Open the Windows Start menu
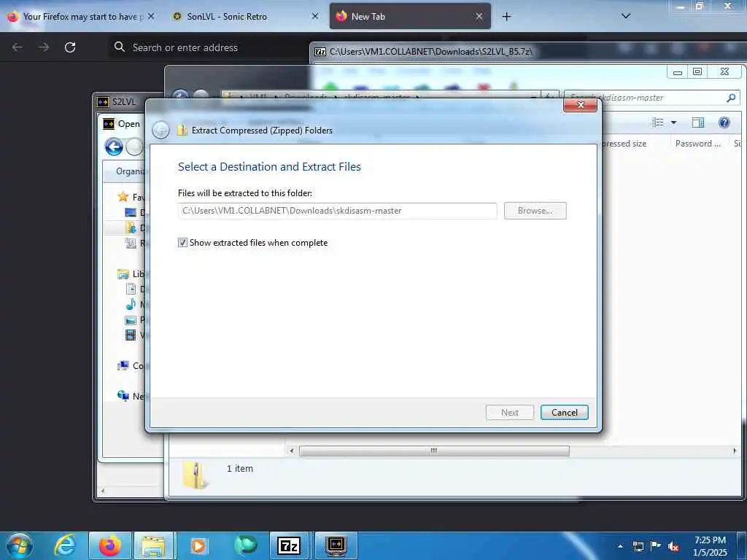 point(20,545)
